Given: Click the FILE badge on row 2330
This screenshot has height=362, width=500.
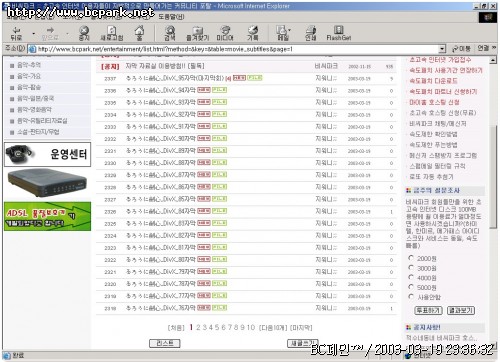Looking at the screenshot, I should (x=220, y=162).
